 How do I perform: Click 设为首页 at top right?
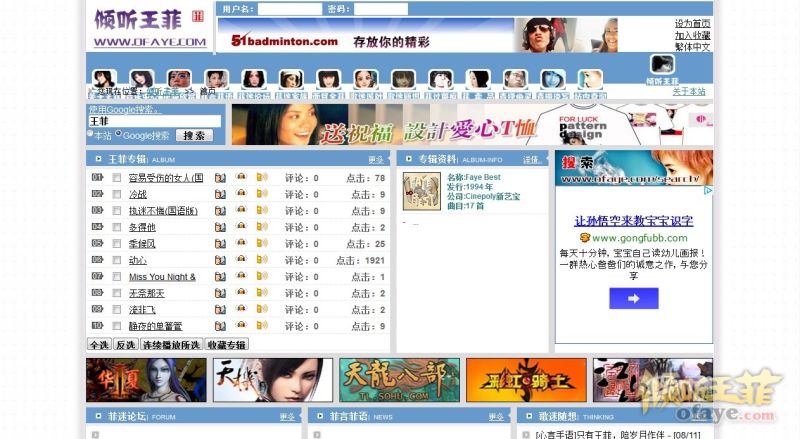click(x=692, y=23)
